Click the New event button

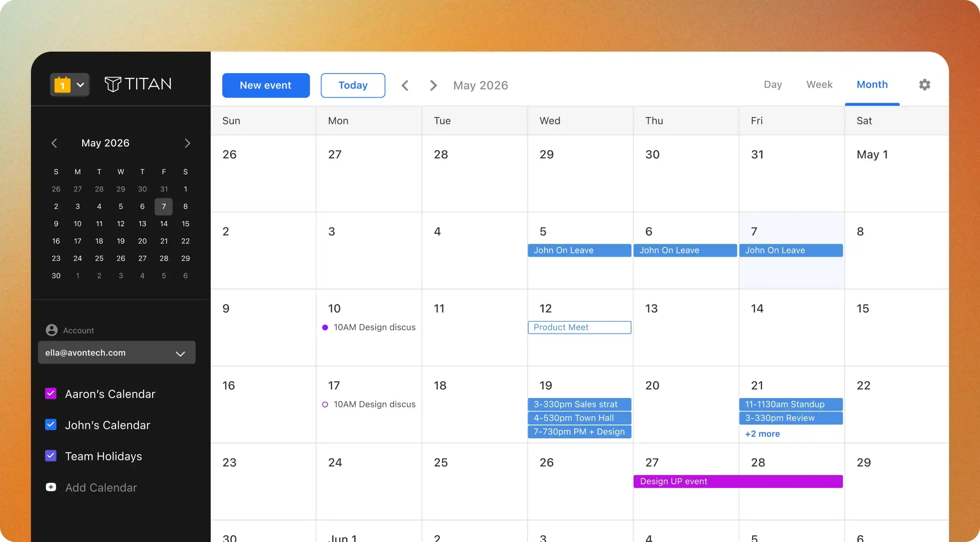point(266,85)
